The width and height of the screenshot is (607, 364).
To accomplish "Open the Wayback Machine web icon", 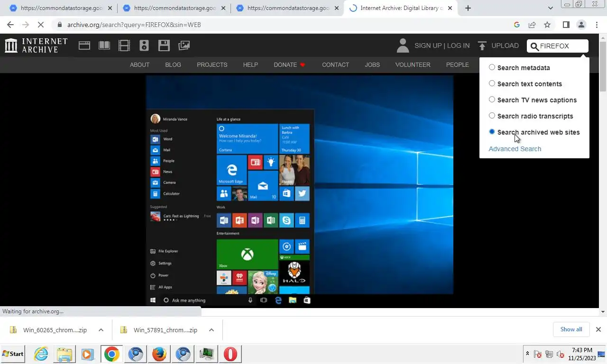I will [84, 45].
